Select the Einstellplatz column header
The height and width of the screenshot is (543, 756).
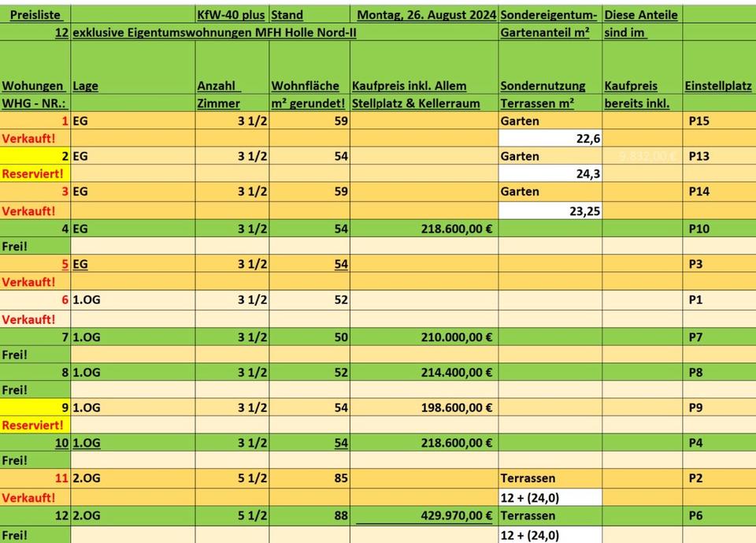[x=717, y=85]
